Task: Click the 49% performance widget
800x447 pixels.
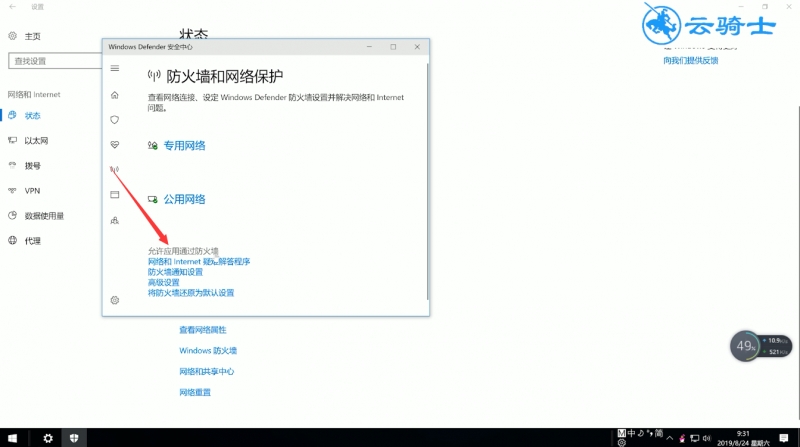Action: [745, 346]
